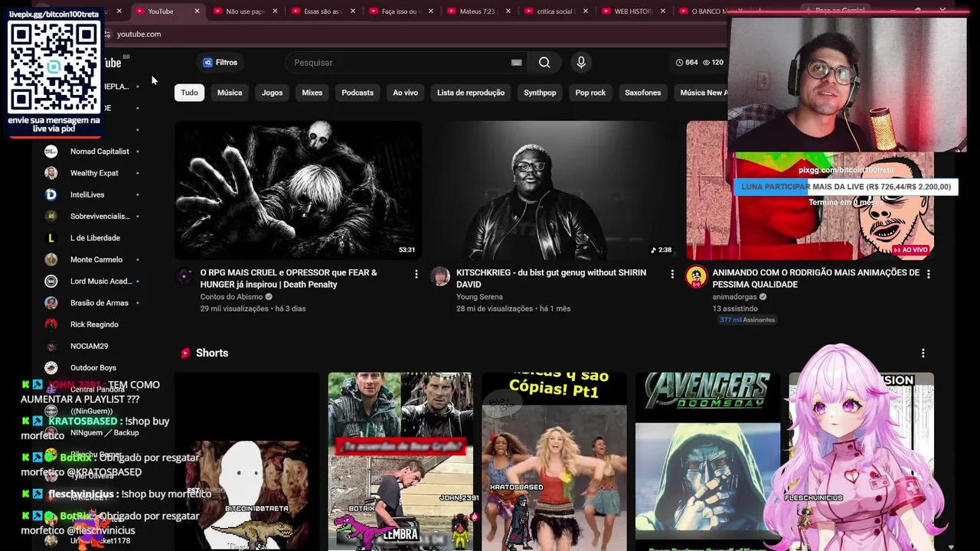Click the Young Serena channel avatar

click(440, 277)
